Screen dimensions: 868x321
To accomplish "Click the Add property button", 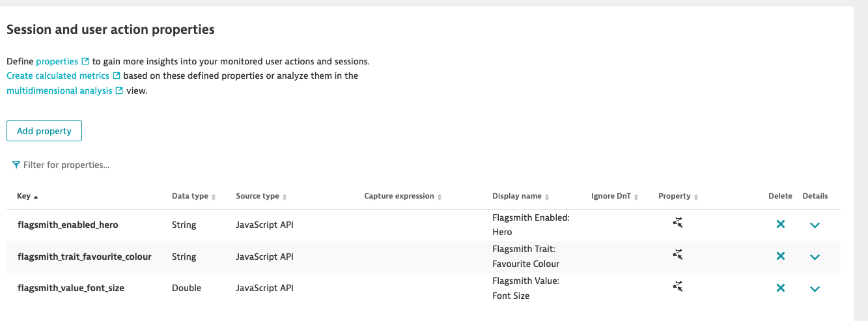I will pyautogui.click(x=44, y=131).
